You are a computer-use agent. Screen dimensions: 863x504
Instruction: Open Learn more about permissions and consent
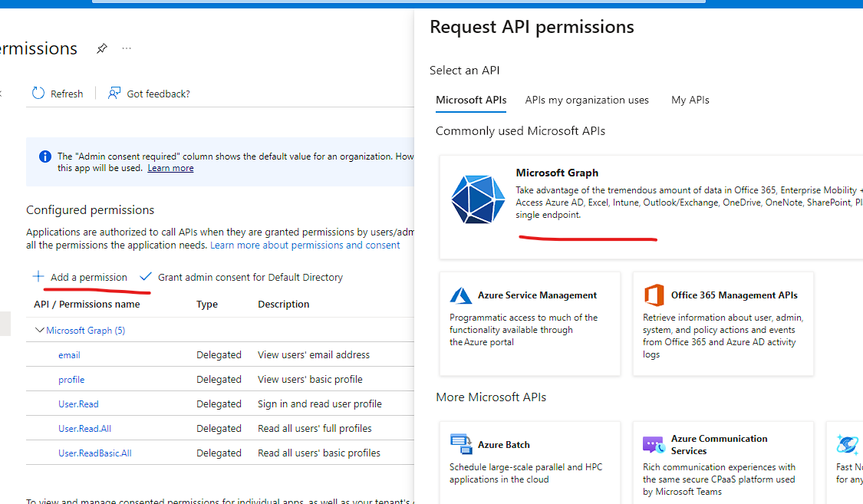click(305, 245)
